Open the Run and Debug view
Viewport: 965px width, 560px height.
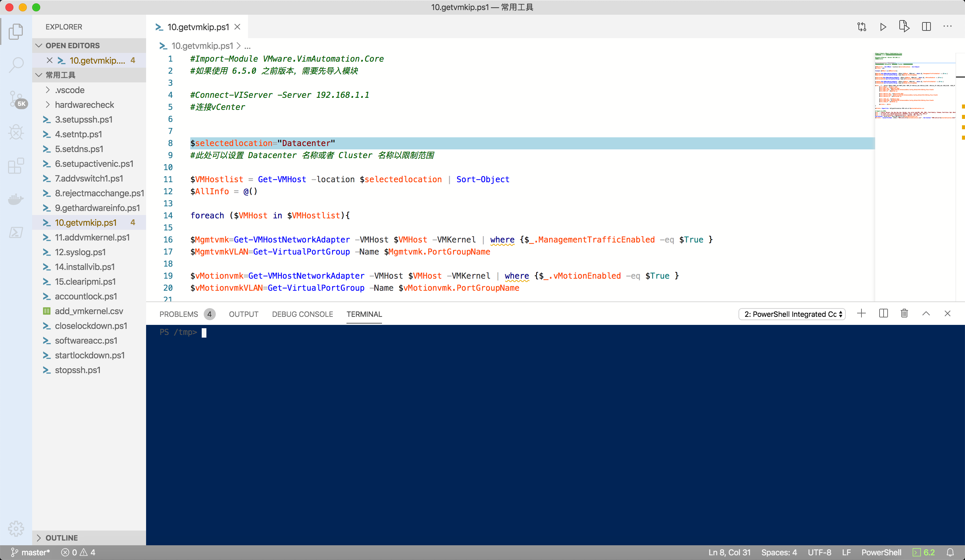coord(16,132)
